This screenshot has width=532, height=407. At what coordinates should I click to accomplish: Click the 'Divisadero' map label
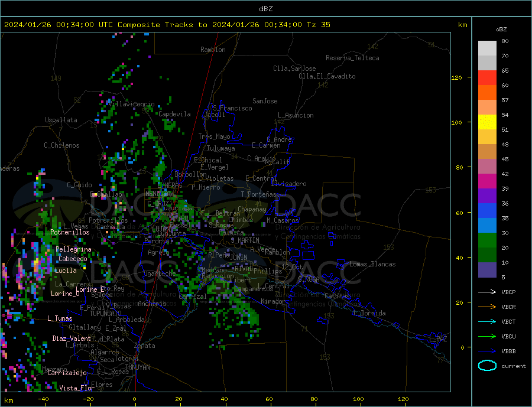tap(288, 184)
